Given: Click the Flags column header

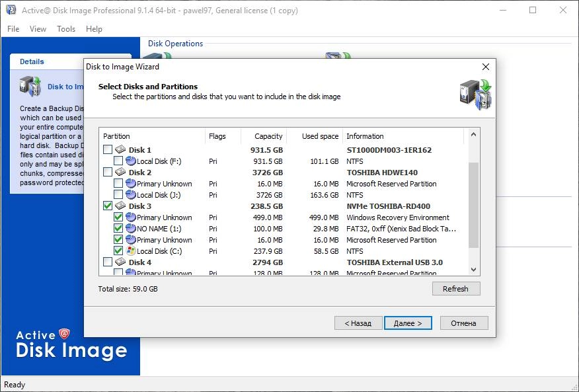Looking at the screenshot, I should click(223, 136).
